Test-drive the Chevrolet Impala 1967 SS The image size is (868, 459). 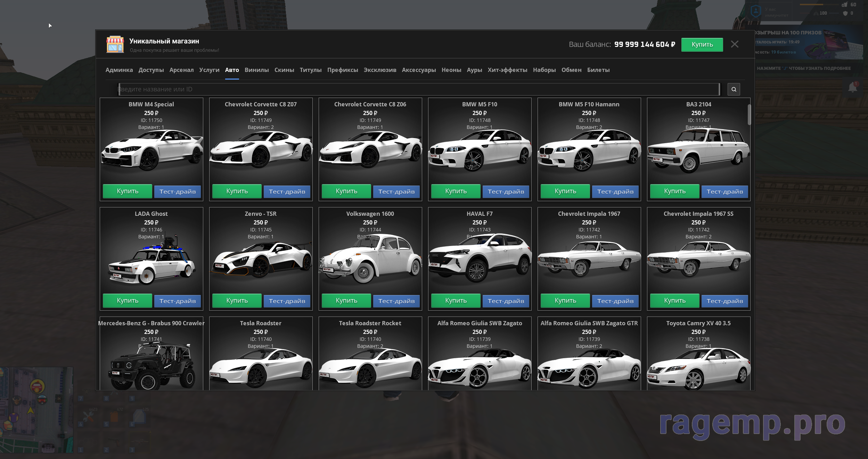(725, 301)
